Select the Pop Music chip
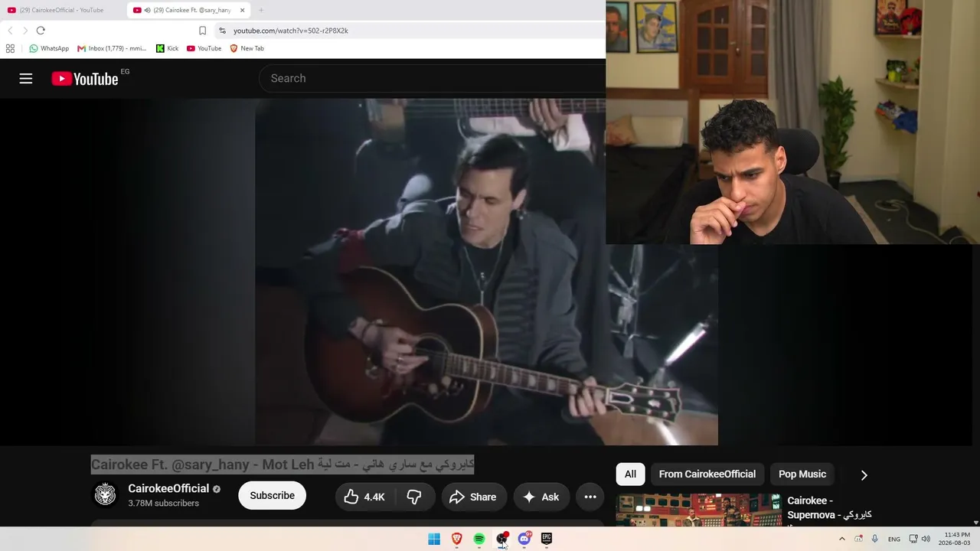This screenshot has width=980, height=551. click(x=802, y=474)
